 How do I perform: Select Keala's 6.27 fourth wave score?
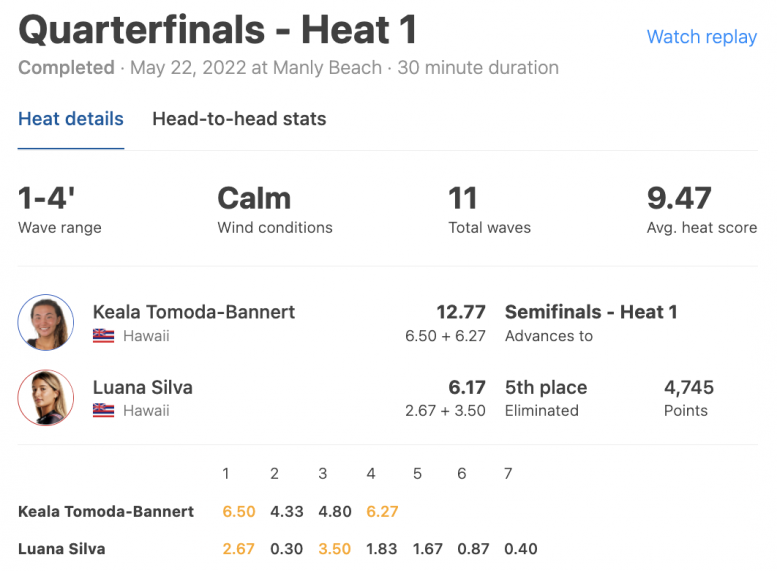pos(382,511)
